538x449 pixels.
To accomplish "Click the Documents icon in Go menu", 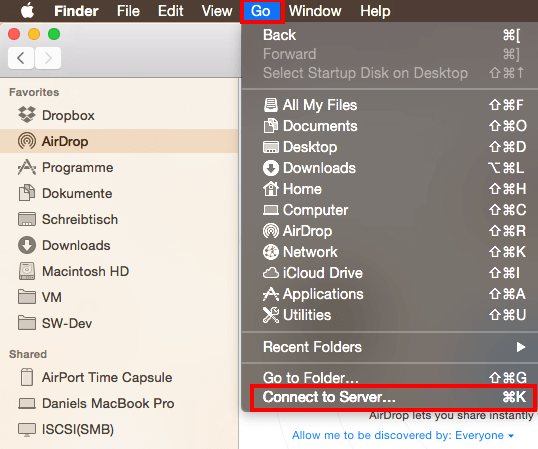I will point(271,126).
